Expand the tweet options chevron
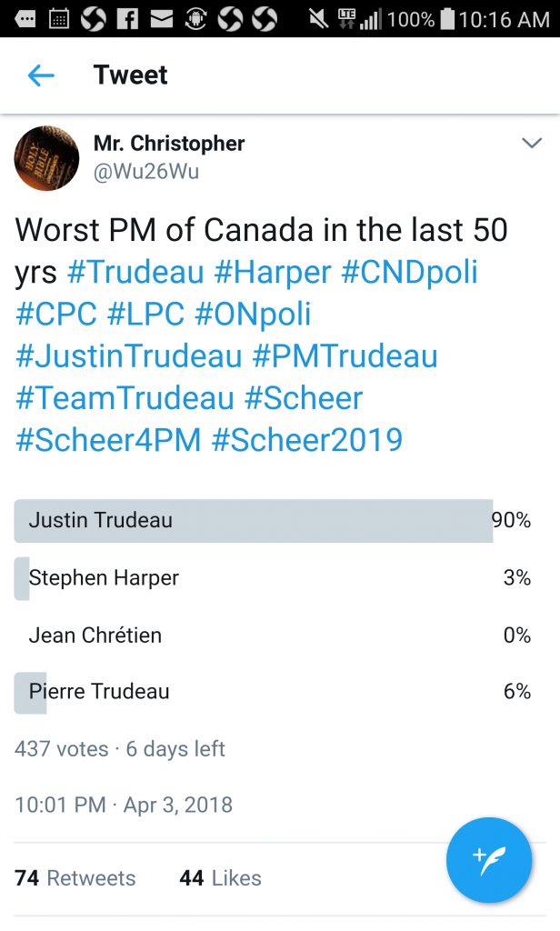This screenshot has height=931, width=560. (x=531, y=144)
